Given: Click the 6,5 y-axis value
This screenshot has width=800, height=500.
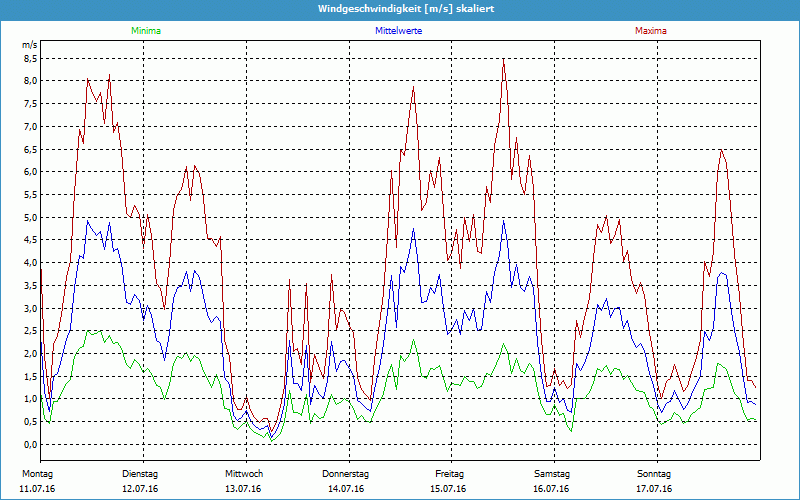Looking at the screenshot, I should [x=31, y=149].
